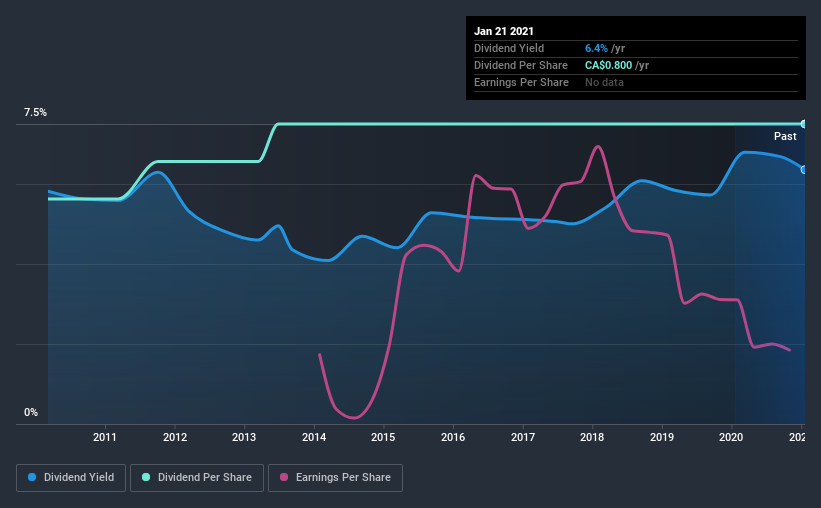Click the pink Earnings Per Share legend dot
The image size is (821, 508).
(x=284, y=477)
